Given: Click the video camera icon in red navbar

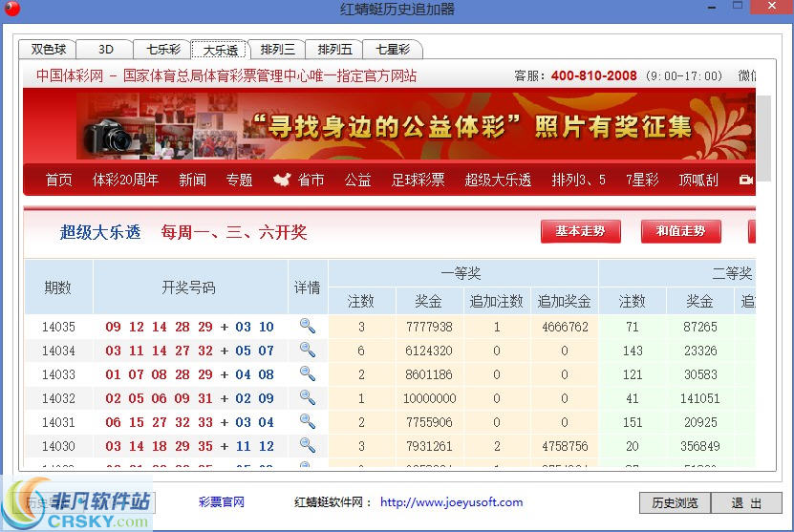Looking at the screenshot, I should point(746,180).
